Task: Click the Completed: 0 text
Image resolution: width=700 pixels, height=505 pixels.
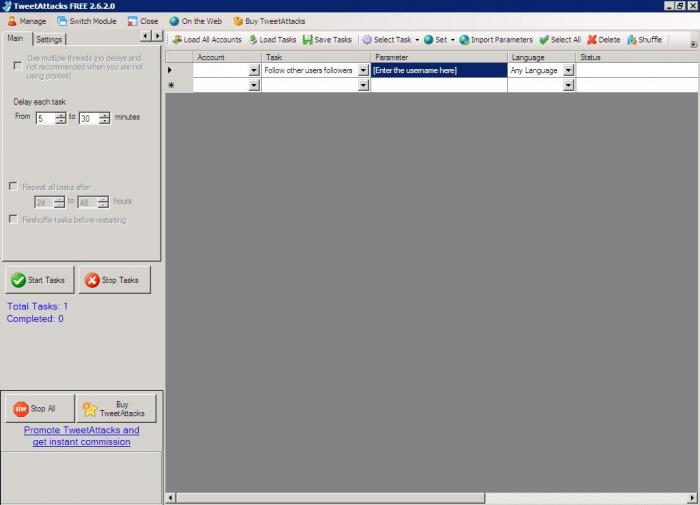Action: pos(35,319)
